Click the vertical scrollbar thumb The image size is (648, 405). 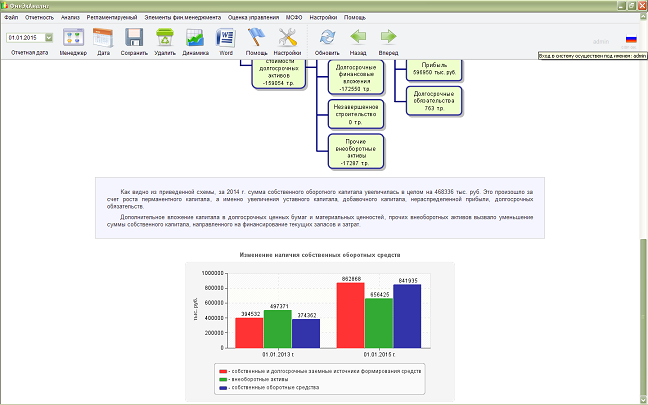pos(643,318)
